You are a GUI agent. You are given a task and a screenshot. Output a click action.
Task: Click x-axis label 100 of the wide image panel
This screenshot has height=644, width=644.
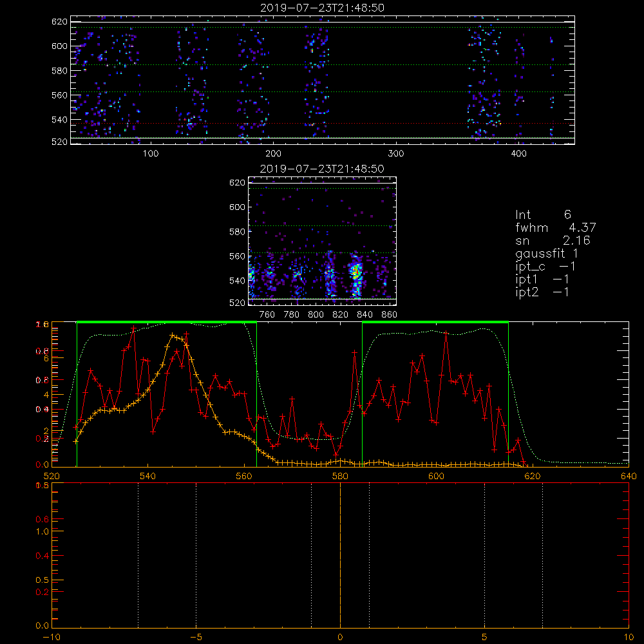click(x=151, y=154)
